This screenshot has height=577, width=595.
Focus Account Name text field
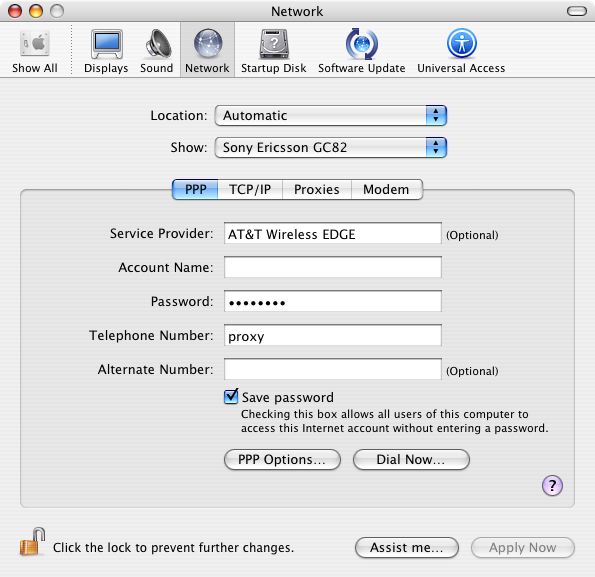[333, 267]
